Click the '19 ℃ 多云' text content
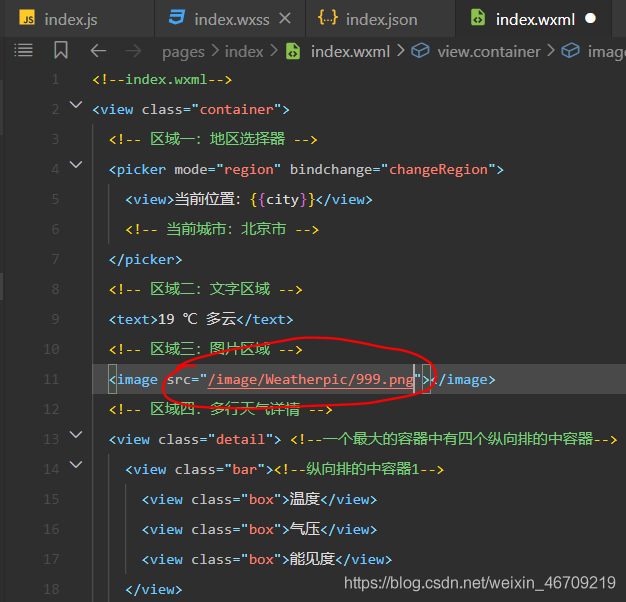This screenshot has width=626, height=602. 197,319
